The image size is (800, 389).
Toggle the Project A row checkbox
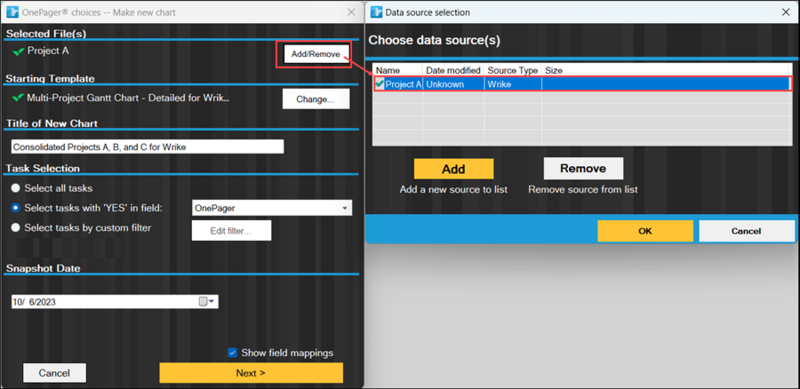(x=380, y=84)
